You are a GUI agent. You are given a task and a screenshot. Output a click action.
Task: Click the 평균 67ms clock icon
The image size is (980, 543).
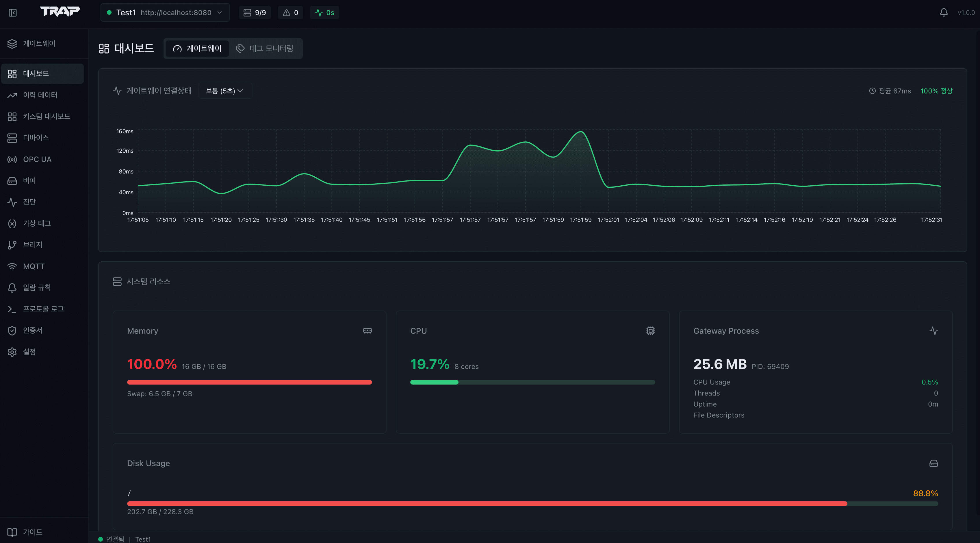tap(872, 91)
